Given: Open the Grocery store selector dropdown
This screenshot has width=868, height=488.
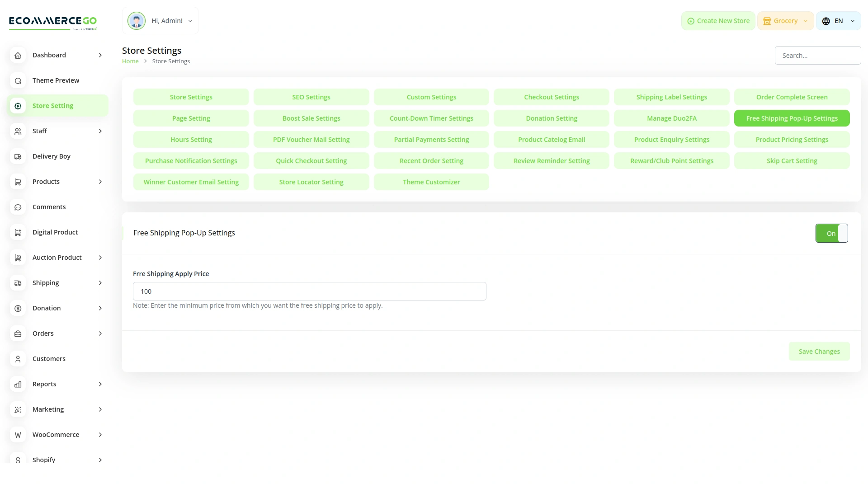Looking at the screenshot, I should pyautogui.click(x=785, y=21).
